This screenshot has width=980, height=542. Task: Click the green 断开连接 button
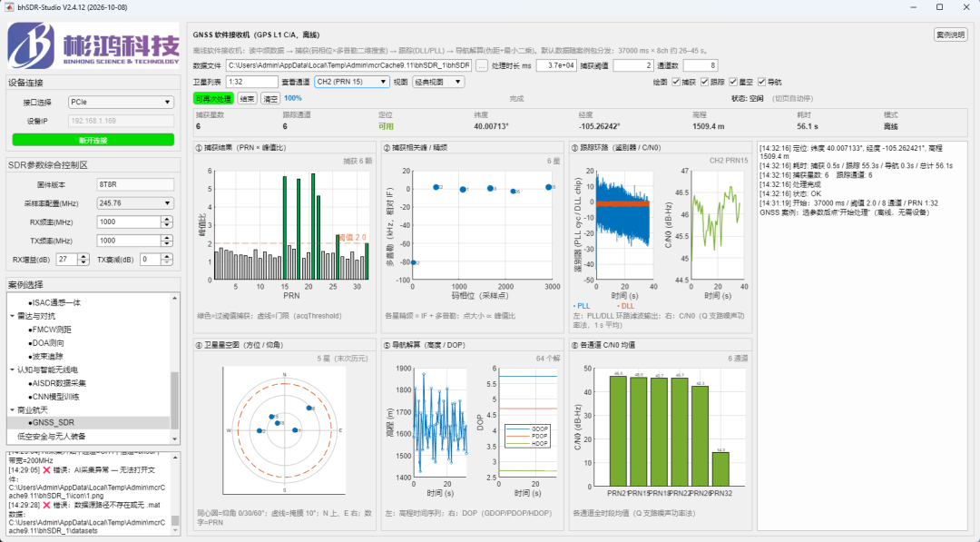(93, 140)
